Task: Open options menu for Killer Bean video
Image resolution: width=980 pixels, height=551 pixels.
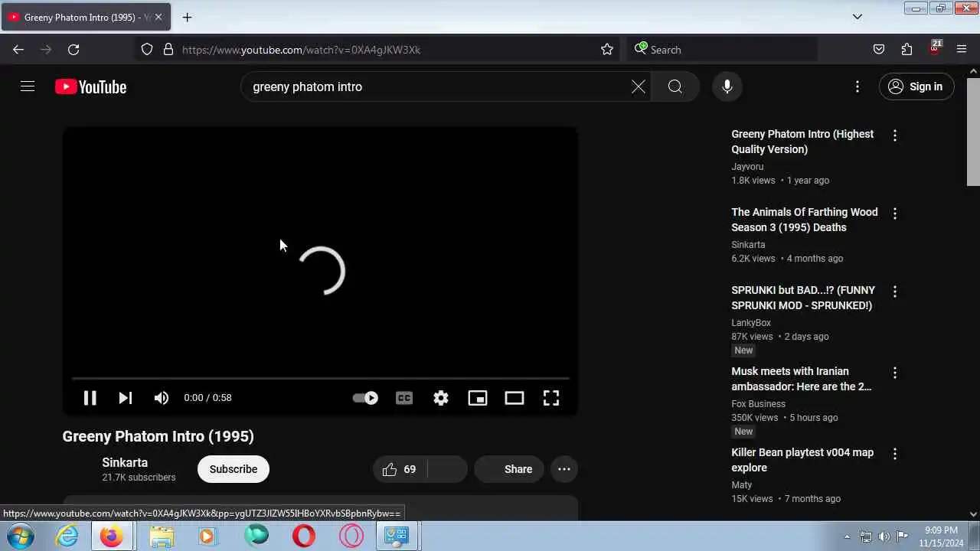Action: [x=894, y=454]
